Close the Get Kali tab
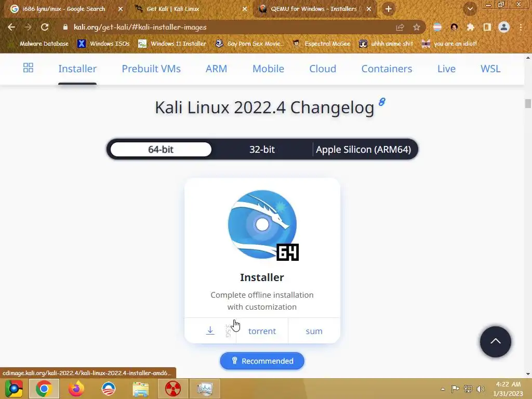The image size is (532, 399). click(244, 9)
